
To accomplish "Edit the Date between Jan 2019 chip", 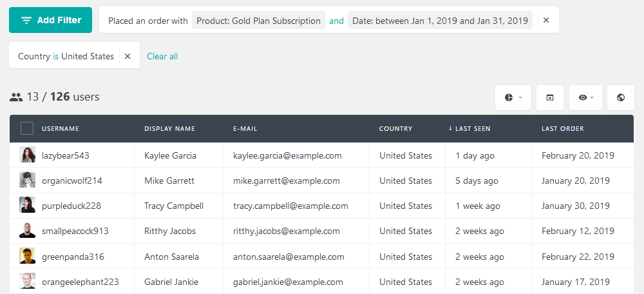I will point(440,21).
